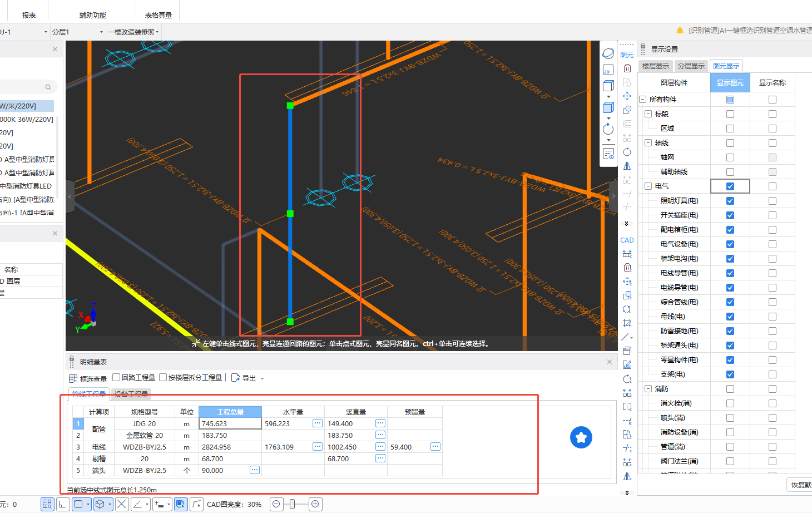Viewport: 812px width, 513px height.
Task: Switch to the 分层显示 tab
Action: click(691, 66)
